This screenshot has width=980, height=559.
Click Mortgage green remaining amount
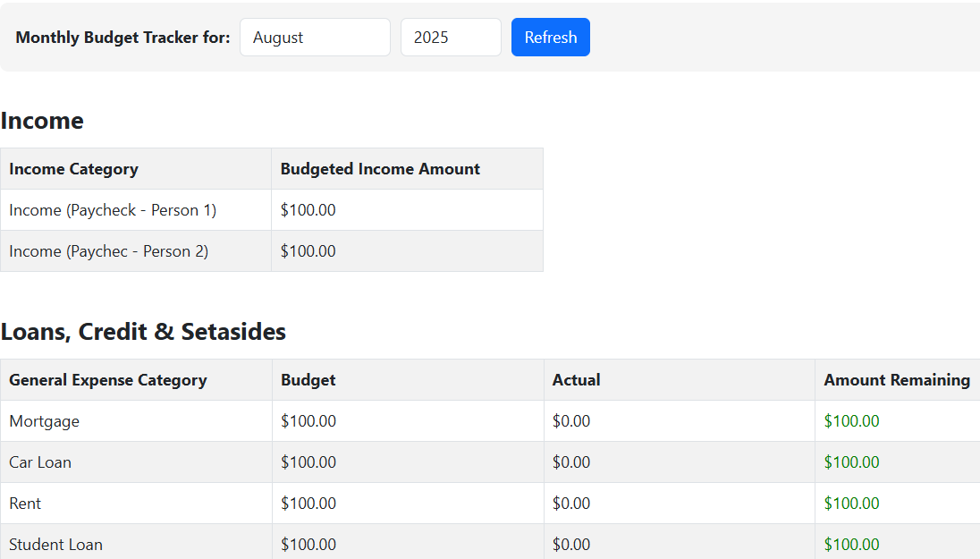coord(851,421)
